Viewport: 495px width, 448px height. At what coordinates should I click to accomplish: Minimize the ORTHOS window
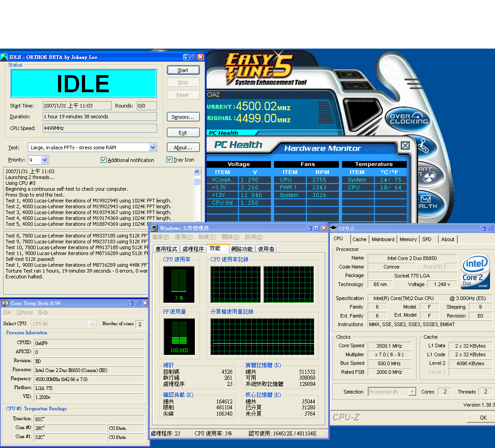click(186, 57)
